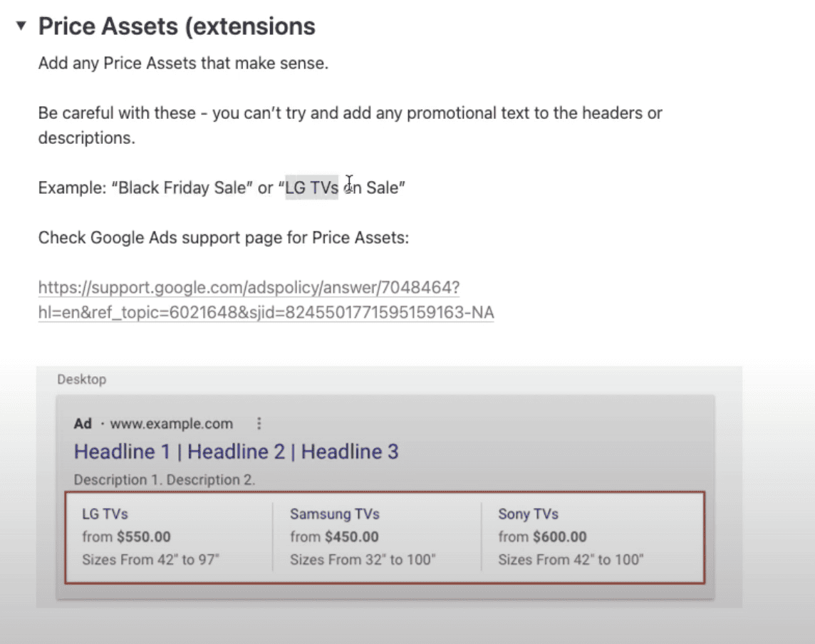Click 'Check Google Ads support page for Price Assets:'
Screen dimensions: 815x644
pyautogui.click(x=224, y=237)
